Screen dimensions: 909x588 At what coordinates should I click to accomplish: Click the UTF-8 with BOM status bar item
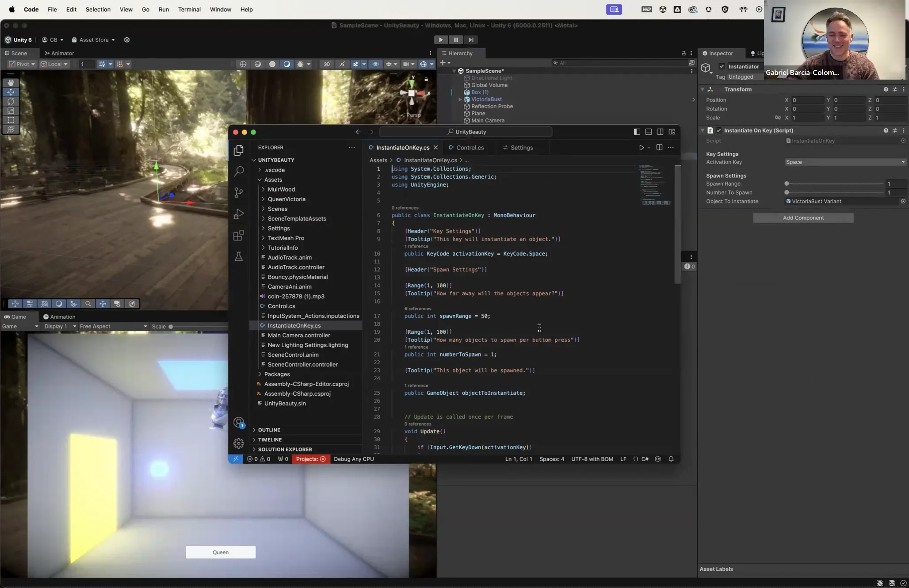coord(592,459)
